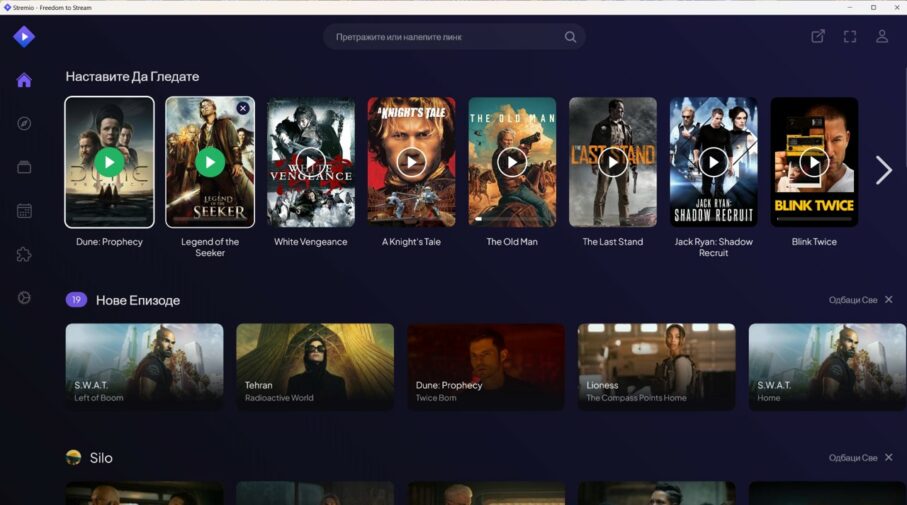This screenshot has height=505, width=907.
Task: Open the Calendar icon in sidebar
Action: [x=24, y=211]
